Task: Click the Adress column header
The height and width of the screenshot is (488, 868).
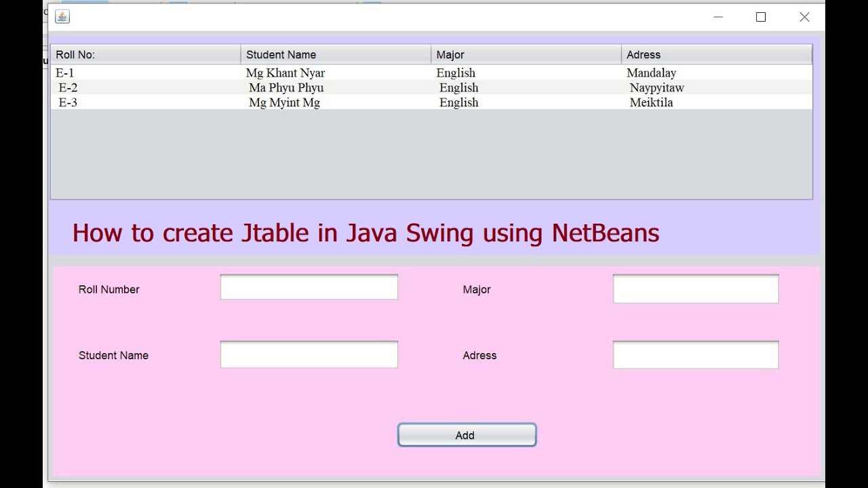Action: pos(717,55)
